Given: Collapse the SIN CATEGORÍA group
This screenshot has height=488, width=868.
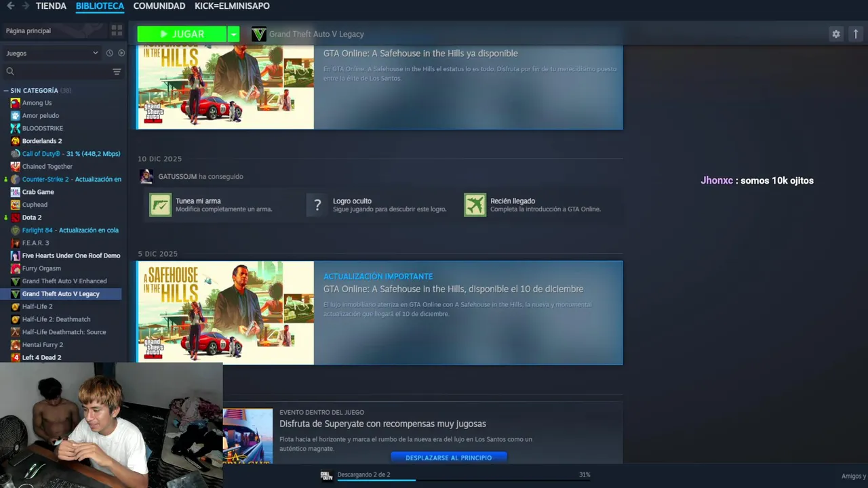Looking at the screenshot, I should tap(6, 90).
